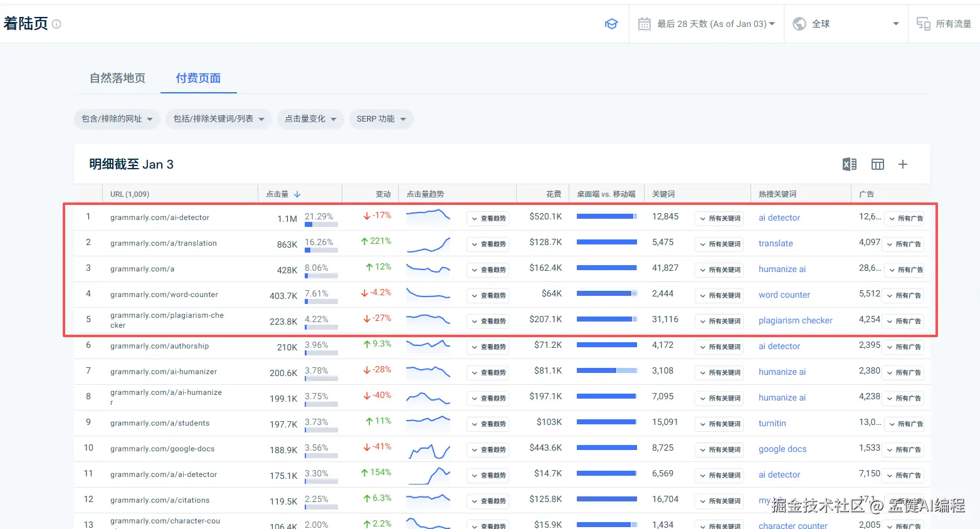Viewport: 980px width, 529px height.
Task: Click the plus icon above the table
Action: click(903, 164)
